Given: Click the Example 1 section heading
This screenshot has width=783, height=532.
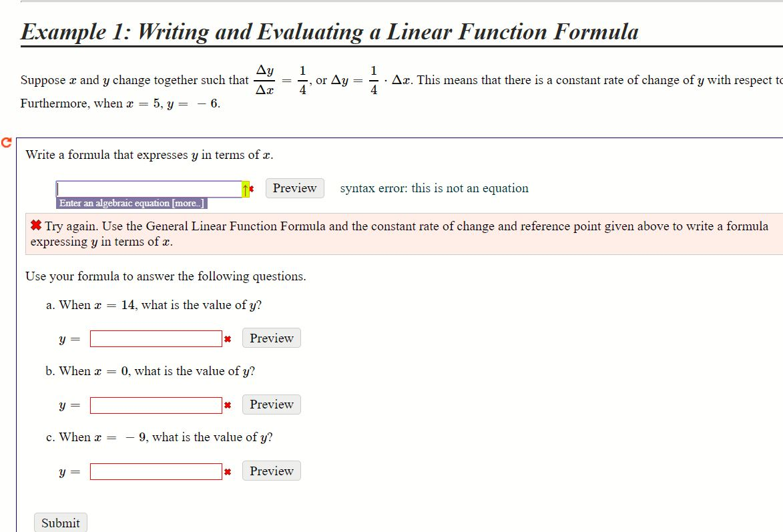Looking at the screenshot, I should 330,31.
